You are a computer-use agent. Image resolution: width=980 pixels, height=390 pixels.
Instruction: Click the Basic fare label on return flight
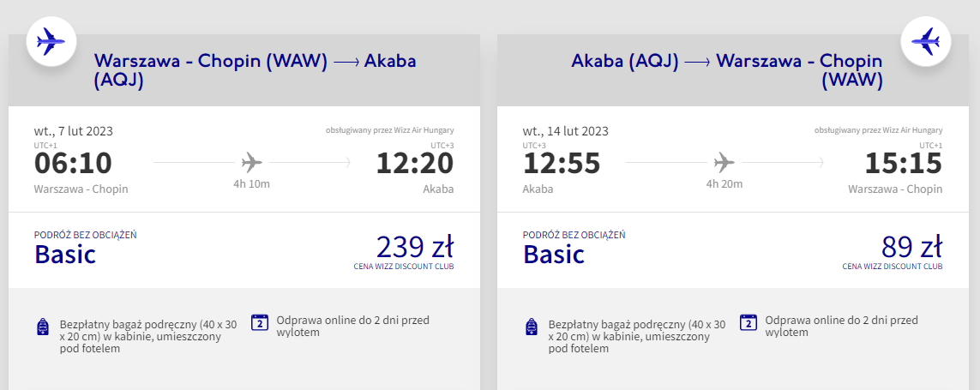(x=554, y=255)
